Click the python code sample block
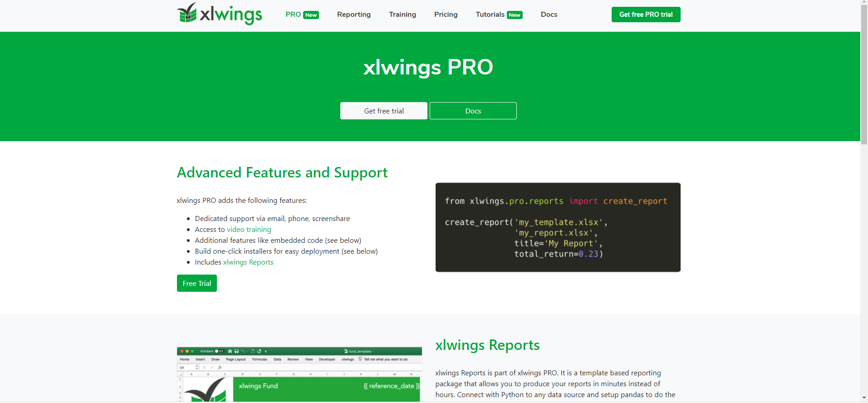 (558, 227)
